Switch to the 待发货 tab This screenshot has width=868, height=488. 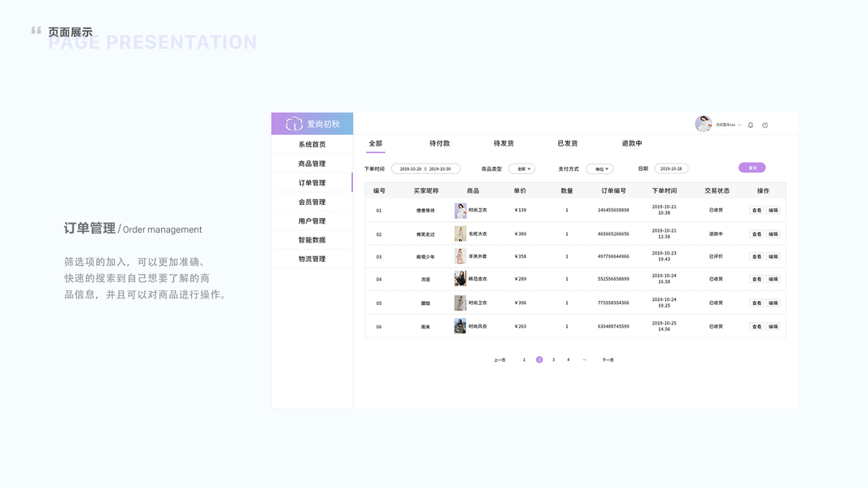pos(504,143)
